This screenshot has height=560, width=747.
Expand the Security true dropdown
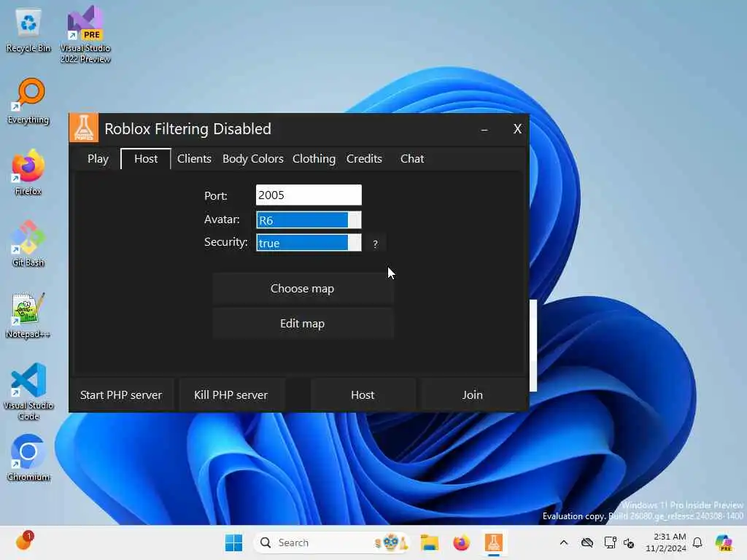(309, 243)
